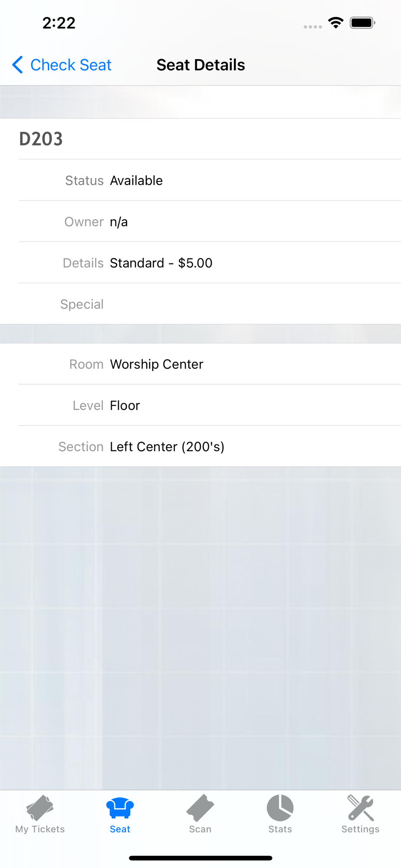401x868 pixels.
Task: Select the Standard - $5.00 details row
Action: [x=200, y=263]
